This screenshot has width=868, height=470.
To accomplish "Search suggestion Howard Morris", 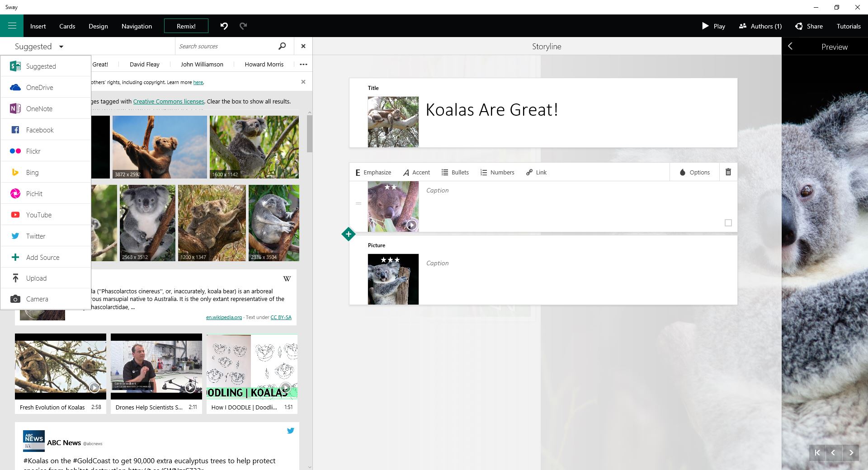I will (264, 64).
